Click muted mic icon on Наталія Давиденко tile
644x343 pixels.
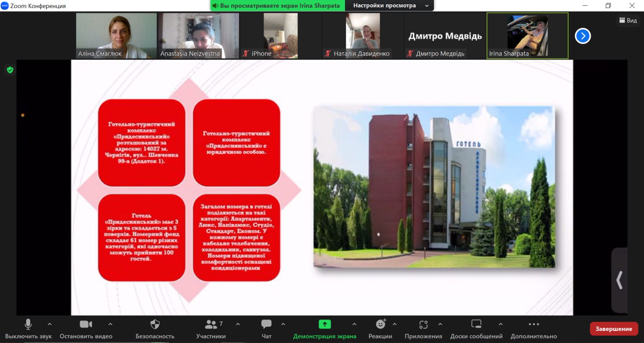click(328, 54)
